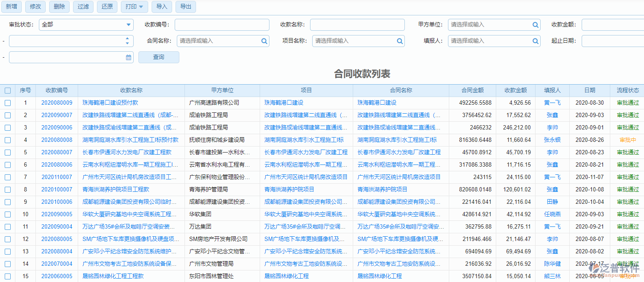Select the checkbox for 湖南洞庭湖水库 row
The width and height of the screenshot is (644, 282).
point(7,140)
